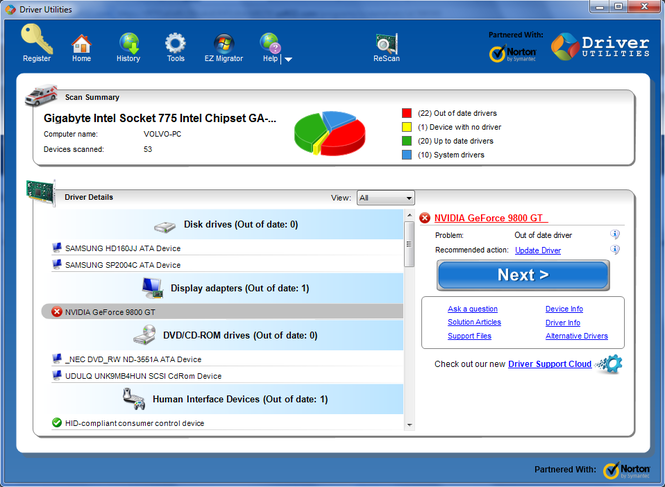Click info icon next to Recommended action
The height and width of the screenshot is (487, 665).
[x=615, y=249]
